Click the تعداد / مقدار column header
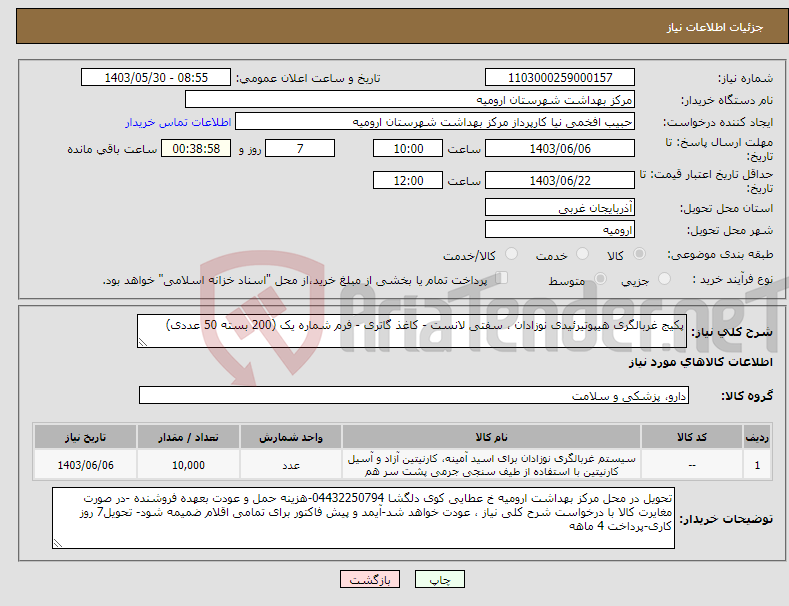 pos(188,436)
